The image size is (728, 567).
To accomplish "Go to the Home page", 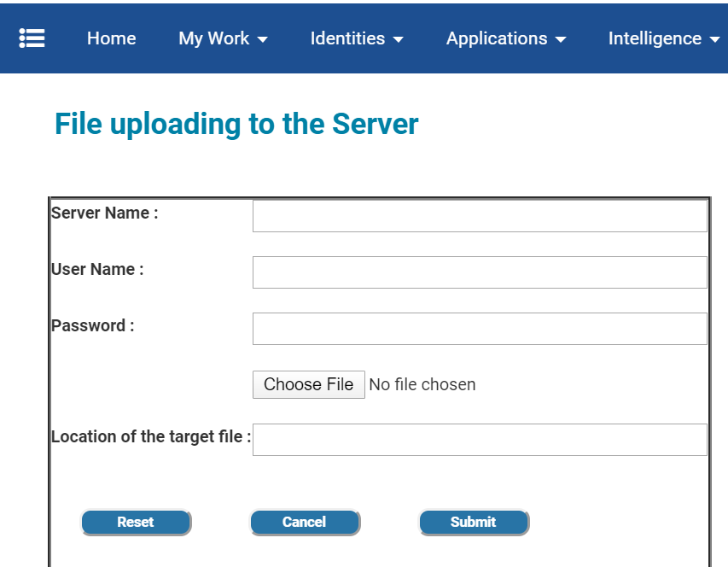I will coord(111,38).
